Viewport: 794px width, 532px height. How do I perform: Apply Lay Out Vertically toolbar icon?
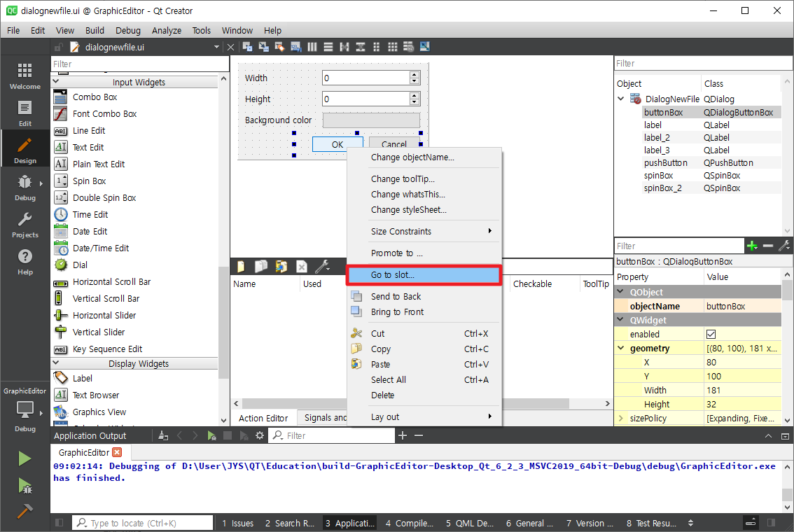[328, 47]
